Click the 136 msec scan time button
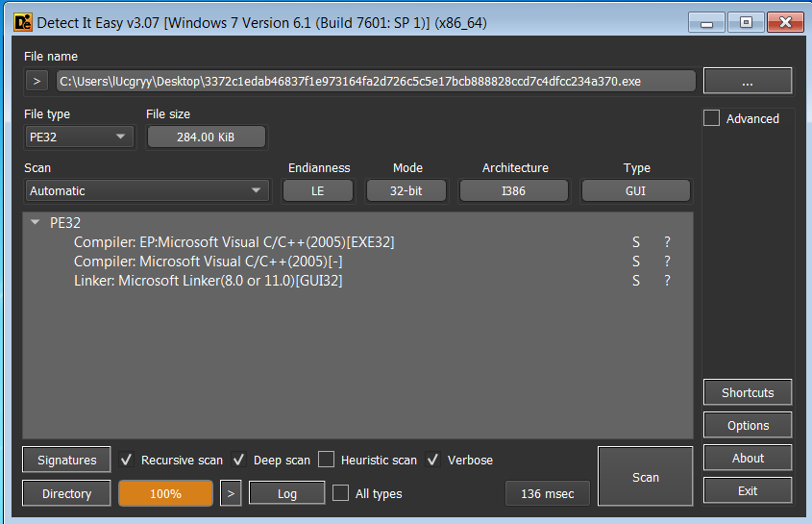 (548, 493)
